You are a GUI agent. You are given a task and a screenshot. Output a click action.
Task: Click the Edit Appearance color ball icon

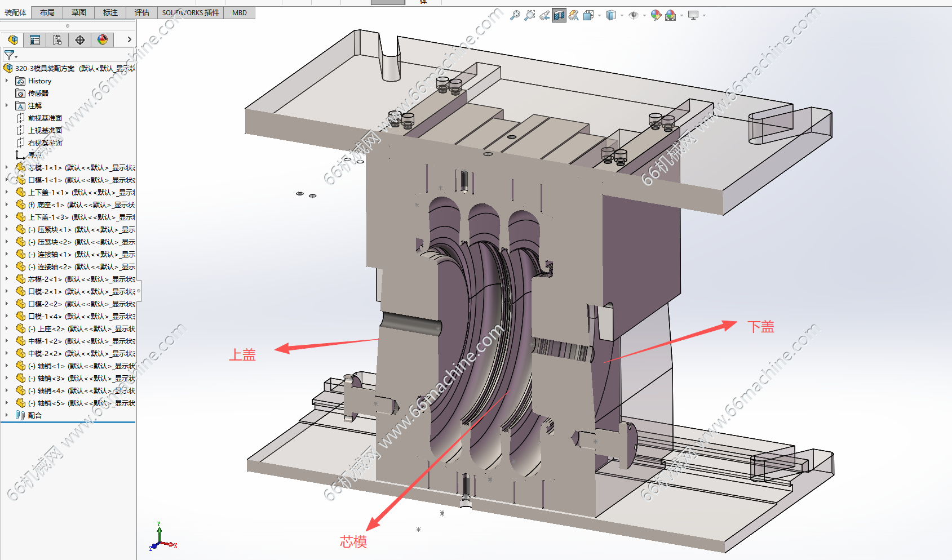[x=656, y=16]
